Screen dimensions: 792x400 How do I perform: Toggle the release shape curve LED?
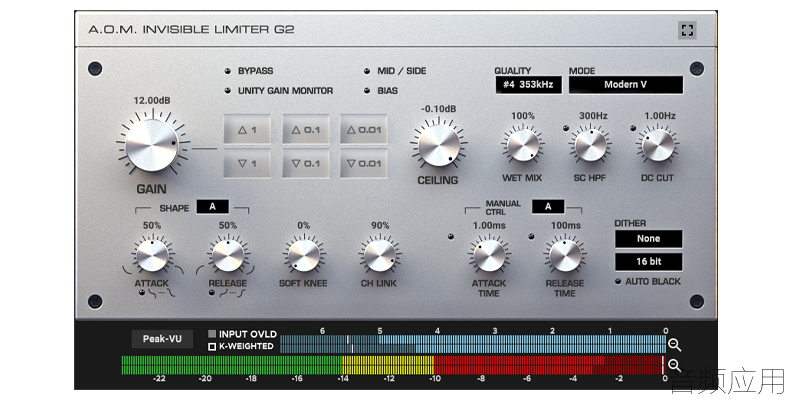click(x=212, y=292)
